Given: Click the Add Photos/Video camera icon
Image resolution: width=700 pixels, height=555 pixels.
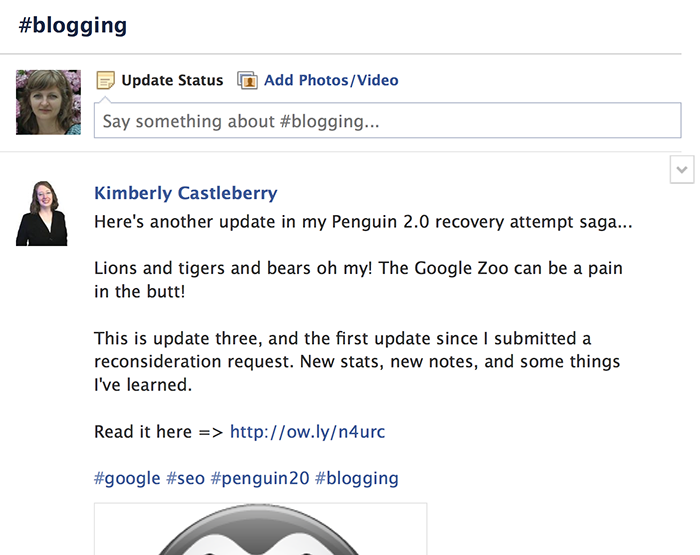Looking at the screenshot, I should click(x=247, y=81).
